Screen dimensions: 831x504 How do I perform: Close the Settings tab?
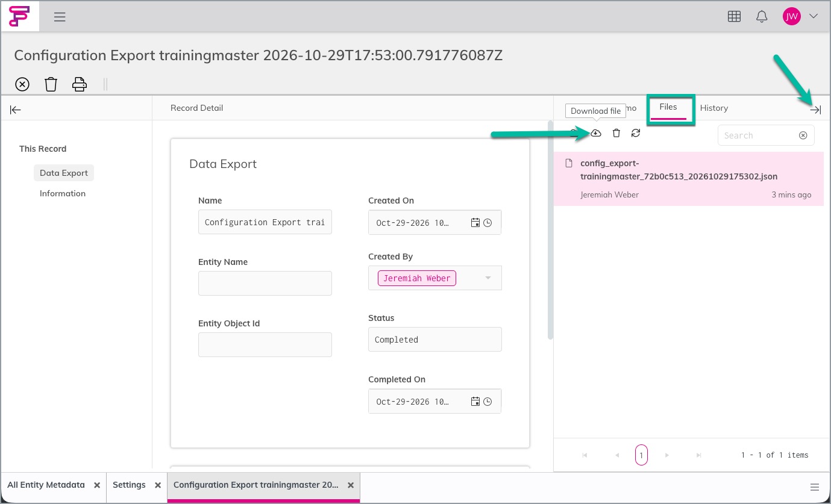pyautogui.click(x=158, y=485)
